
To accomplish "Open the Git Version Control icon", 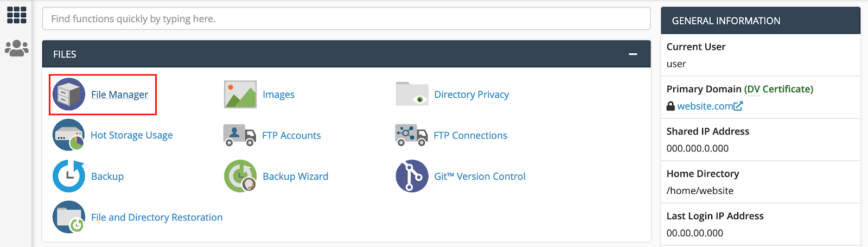I will [412, 176].
